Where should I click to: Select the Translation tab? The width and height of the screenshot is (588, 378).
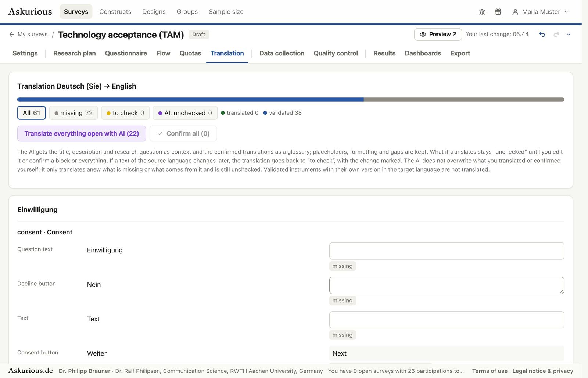coord(227,53)
